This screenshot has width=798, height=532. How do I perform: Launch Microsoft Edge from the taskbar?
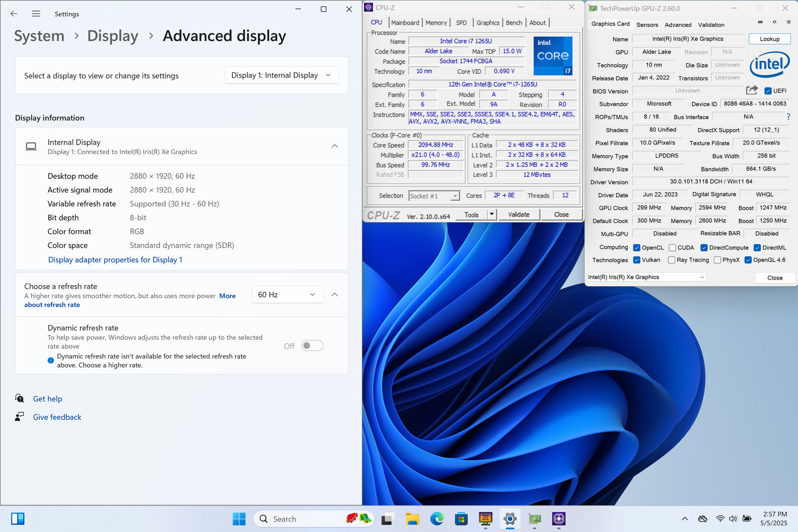pyautogui.click(x=436, y=519)
